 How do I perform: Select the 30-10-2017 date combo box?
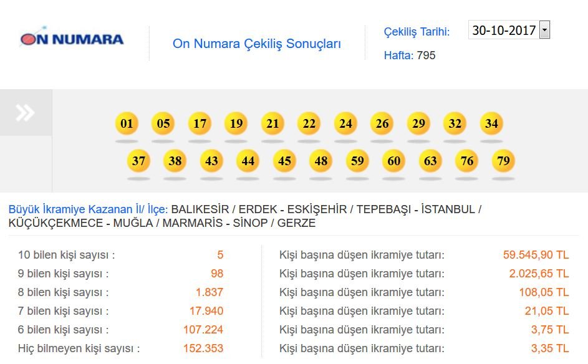504,30
